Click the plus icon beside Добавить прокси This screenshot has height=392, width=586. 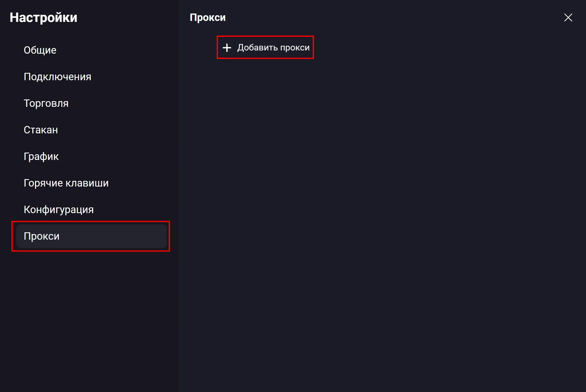pyautogui.click(x=227, y=47)
